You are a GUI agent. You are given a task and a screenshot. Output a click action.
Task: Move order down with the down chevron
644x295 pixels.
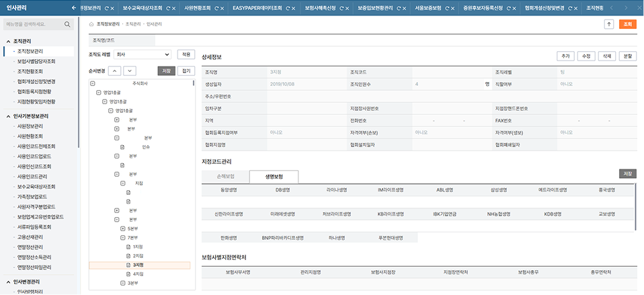pyautogui.click(x=129, y=71)
